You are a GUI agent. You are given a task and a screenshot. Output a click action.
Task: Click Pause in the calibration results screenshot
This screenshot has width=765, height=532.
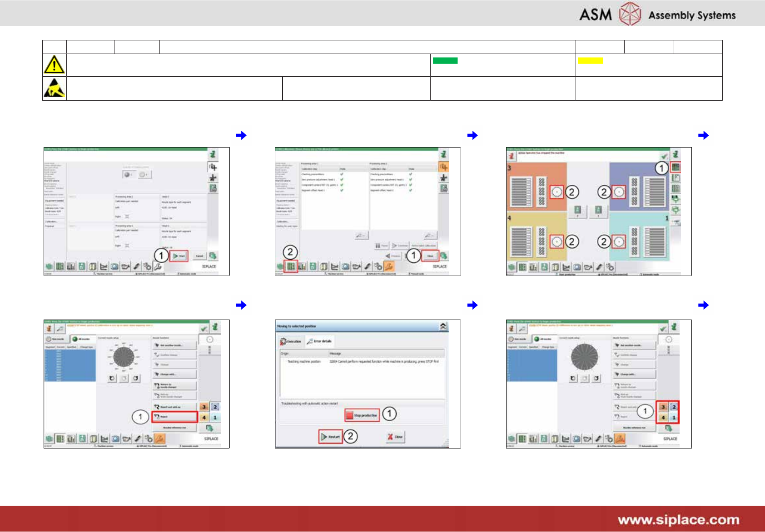pyautogui.click(x=382, y=246)
